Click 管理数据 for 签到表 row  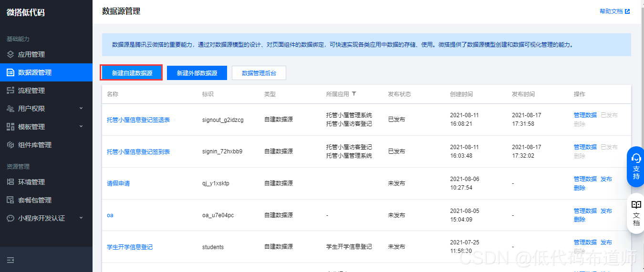pyautogui.click(x=585, y=147)
